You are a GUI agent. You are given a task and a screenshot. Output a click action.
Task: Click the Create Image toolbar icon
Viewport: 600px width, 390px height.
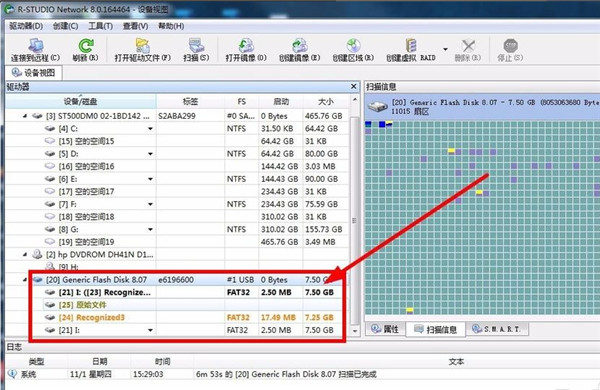click(x=300, y=46)
